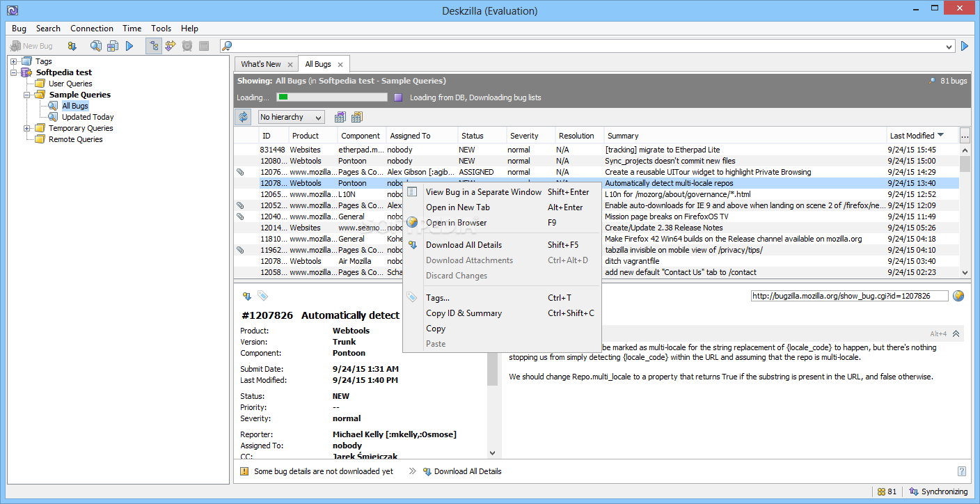Select the 'Mission page breaks on FirefoxOS TV' row
This screenshot has width=980, height=504.
tap(596, 216)
